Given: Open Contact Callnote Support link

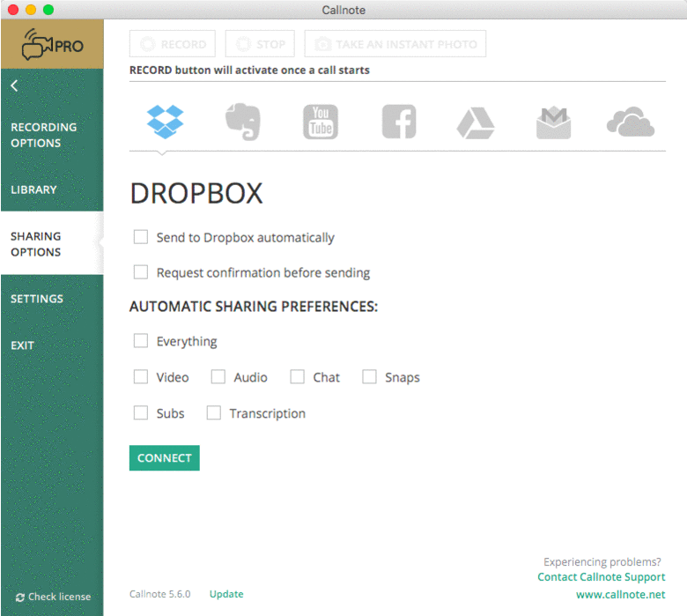Looking at the screenshot, I should [601, 577].
